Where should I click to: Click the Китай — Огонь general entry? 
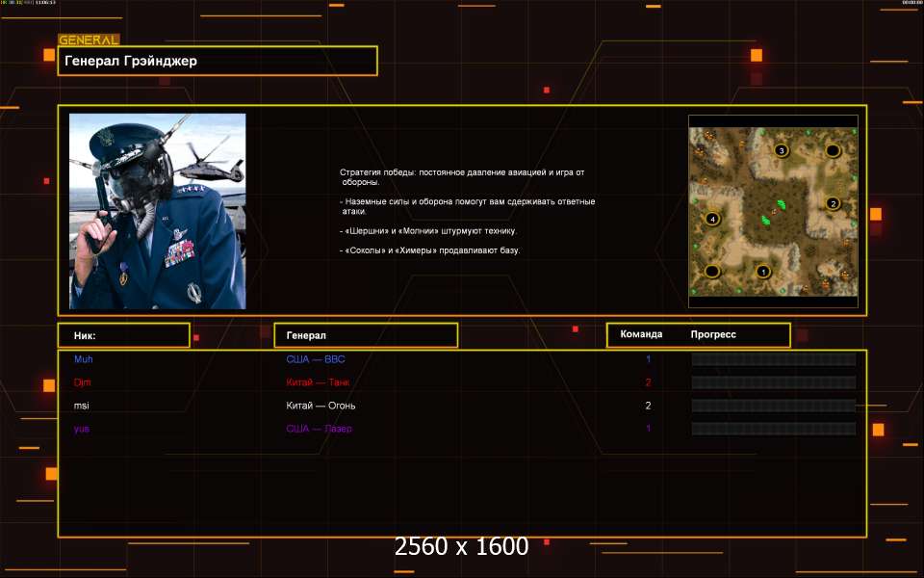point(321,406)
